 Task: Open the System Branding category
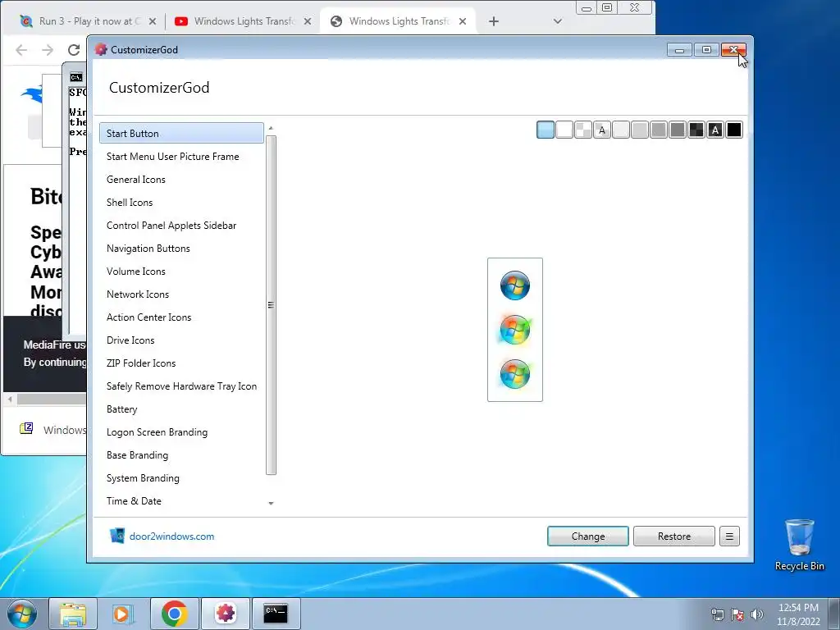(181, 478)
